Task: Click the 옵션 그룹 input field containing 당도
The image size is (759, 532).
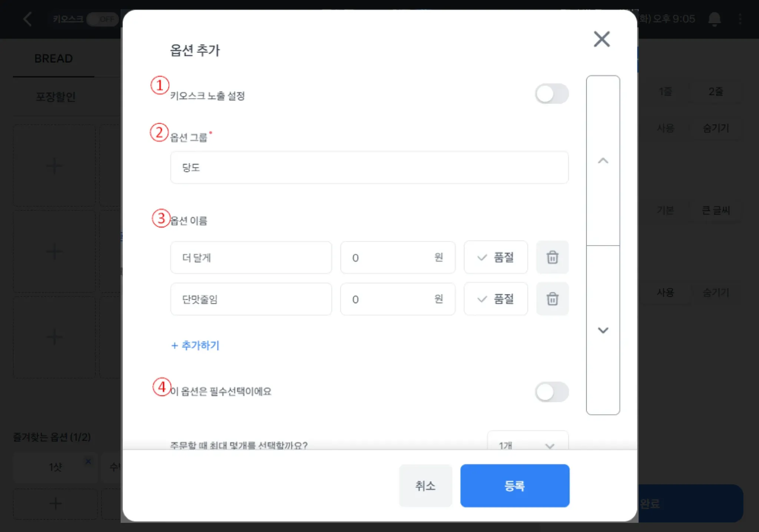Action: pos(369,167)
